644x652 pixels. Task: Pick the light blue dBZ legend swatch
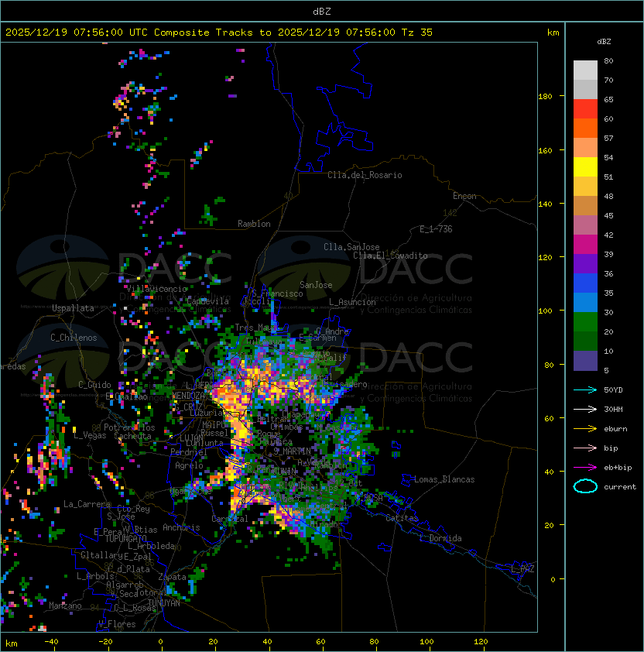pyautogui.click(x=585, y=302)
